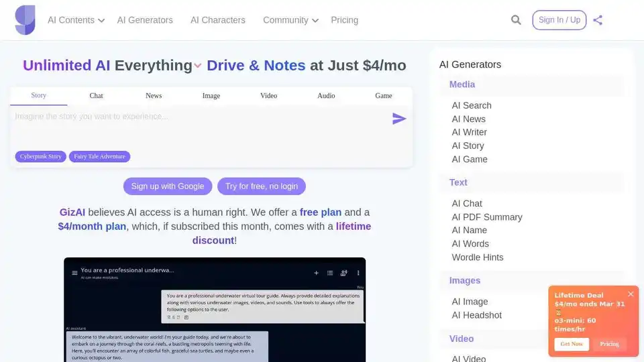644x362 pixels.
Task: Open AI News in sidebar
Action: [469, 119]
